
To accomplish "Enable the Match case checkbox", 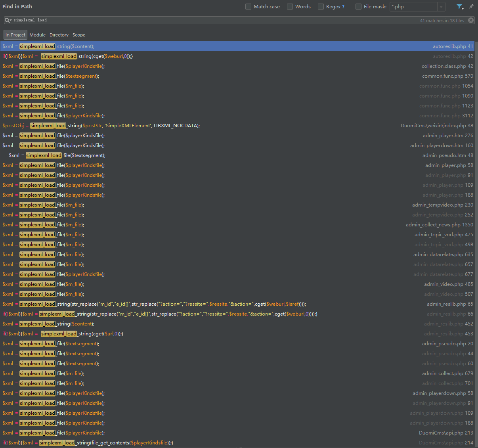I will tap(249, 7).
